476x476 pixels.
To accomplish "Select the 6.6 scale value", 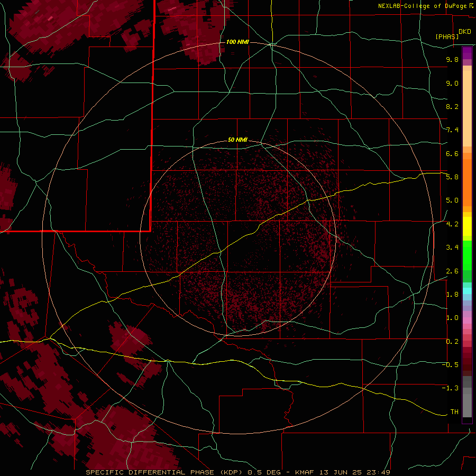I will pos(452,153).
